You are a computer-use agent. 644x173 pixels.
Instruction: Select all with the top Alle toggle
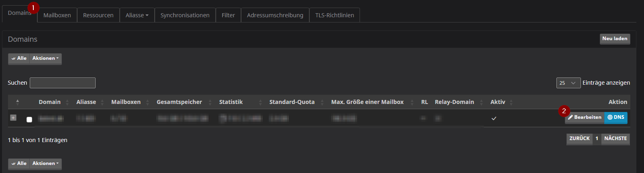coord(19,59)
